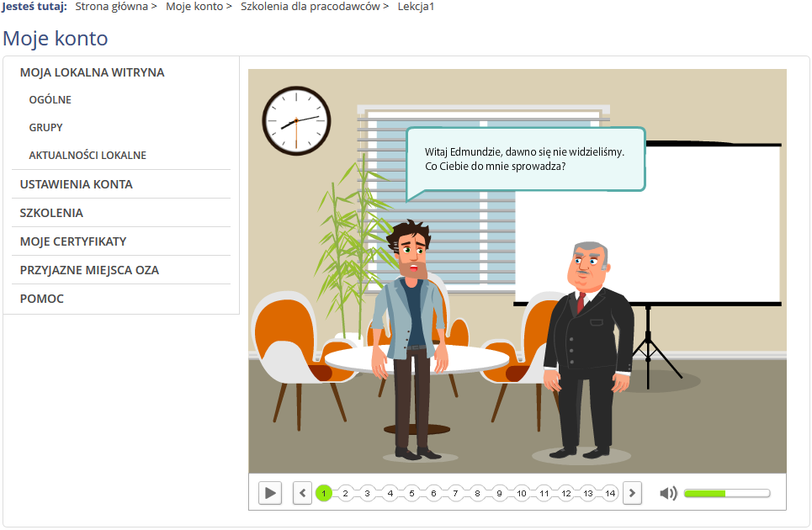Jump to slide 8
The width and height of the screenshot is (812, 530).
pyautogui.click(x=477, y=493)
